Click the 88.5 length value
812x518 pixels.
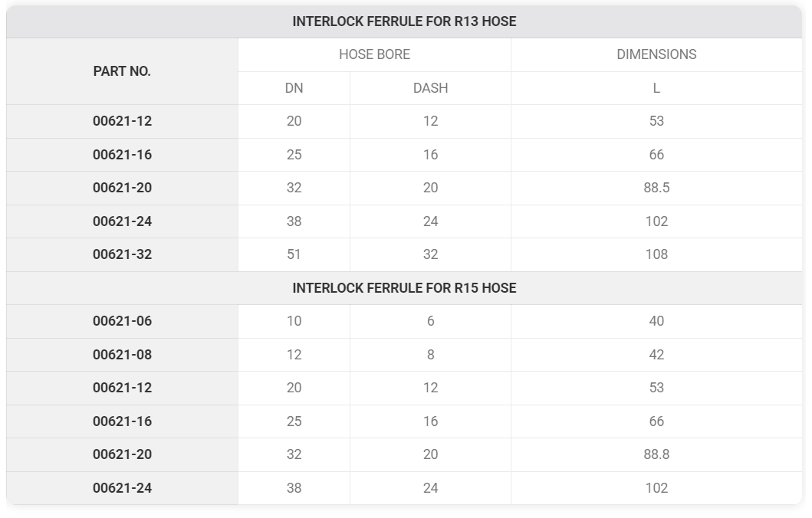(656, 188)
